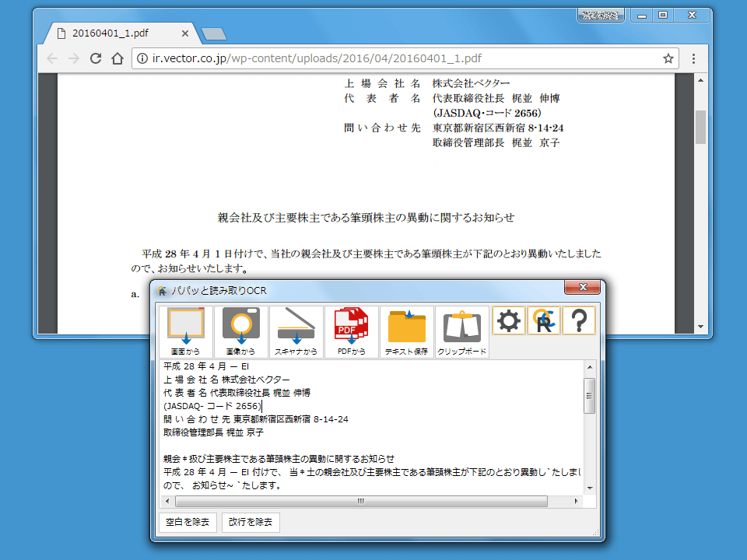Click PDF text 取締役管理部長 梶並 京子

(496, 142)
